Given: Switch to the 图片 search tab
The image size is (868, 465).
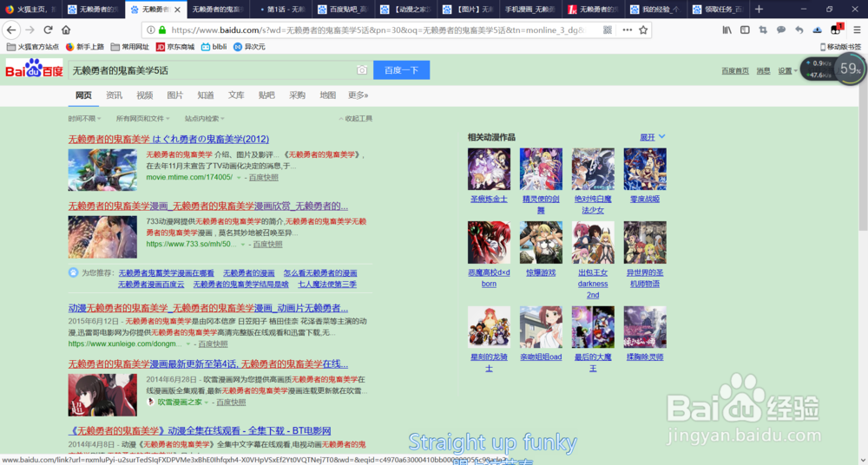Looking at the screenshot, I should click(175, 95).
